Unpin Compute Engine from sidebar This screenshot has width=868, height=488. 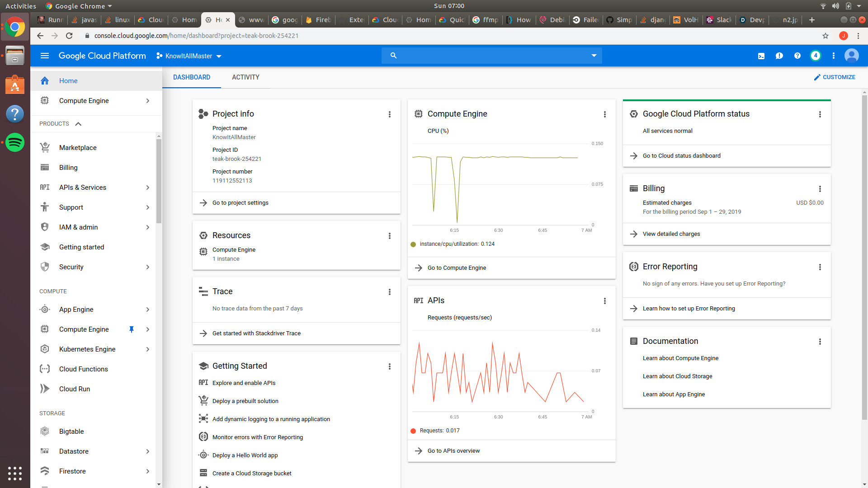(132, 329)
